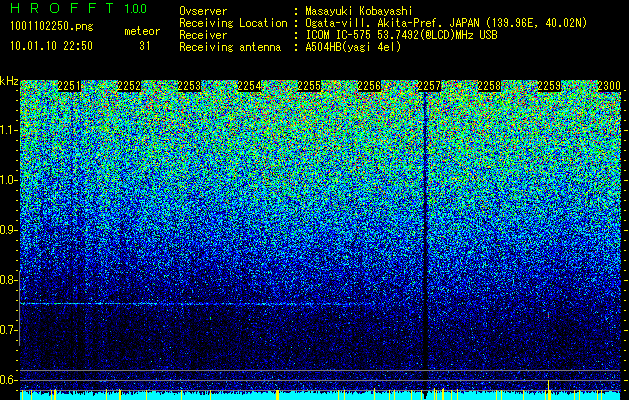Click observer name Masayuki Kobayashi
The width and height of the screenshot is (629, 400).
[359, 11]
